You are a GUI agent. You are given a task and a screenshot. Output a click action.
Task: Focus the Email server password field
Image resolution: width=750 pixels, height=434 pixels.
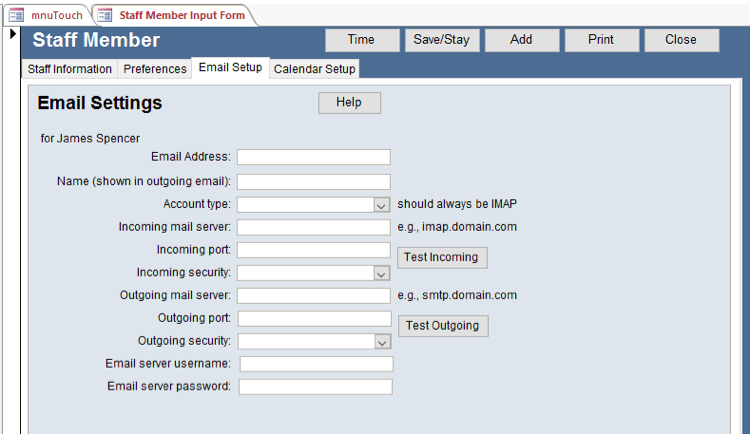click(316, 387)
